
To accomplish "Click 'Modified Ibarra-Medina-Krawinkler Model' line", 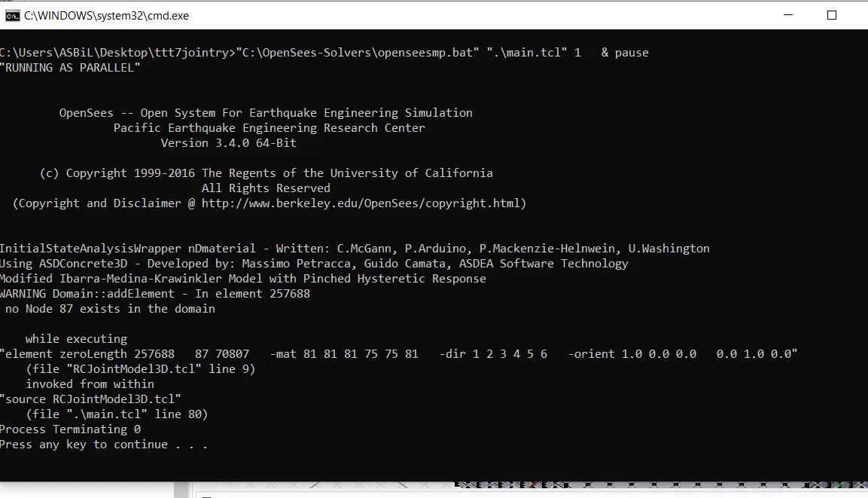I will (x=243, y=279).
